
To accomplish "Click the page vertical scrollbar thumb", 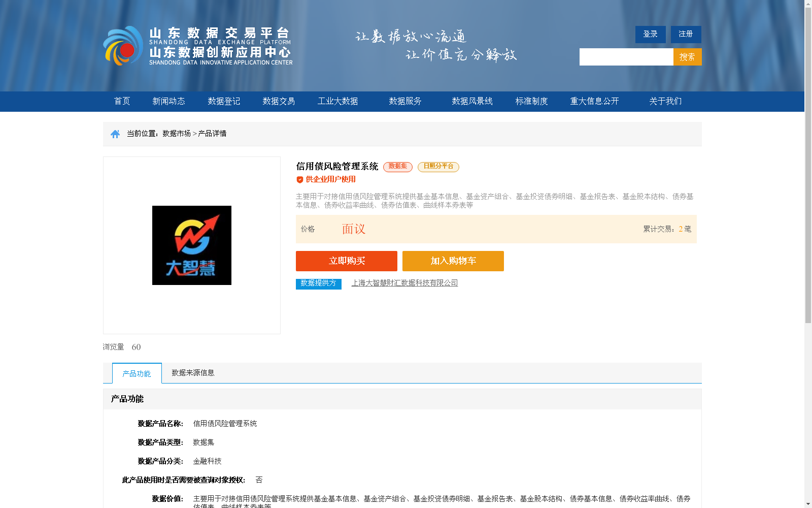I will [808, 166].
